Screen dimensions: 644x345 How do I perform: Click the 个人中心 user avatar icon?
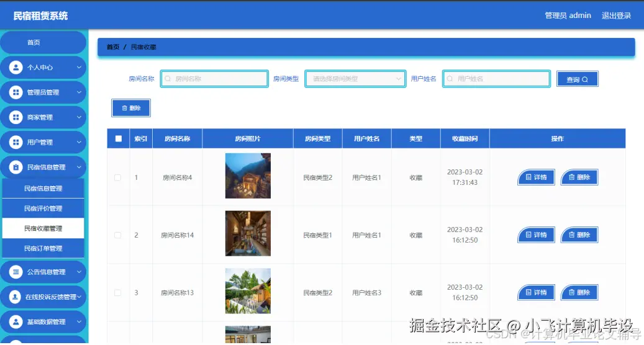point(16,67)
